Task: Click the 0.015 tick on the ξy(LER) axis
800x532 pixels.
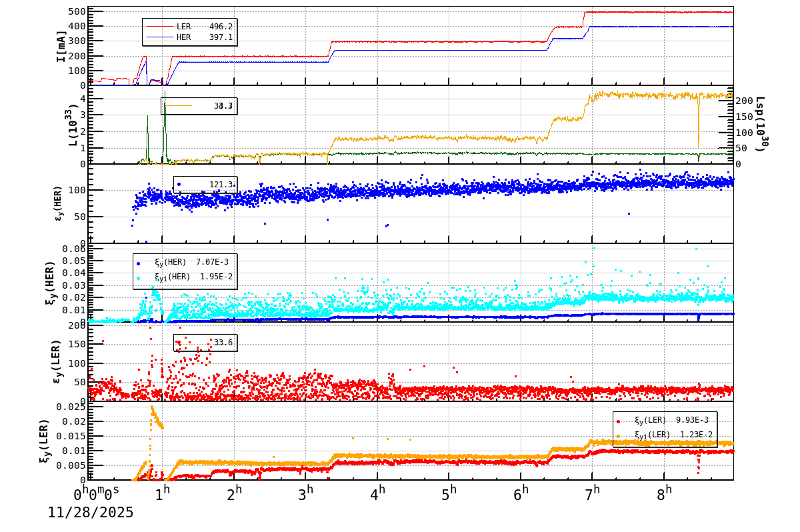Action: 72,436
